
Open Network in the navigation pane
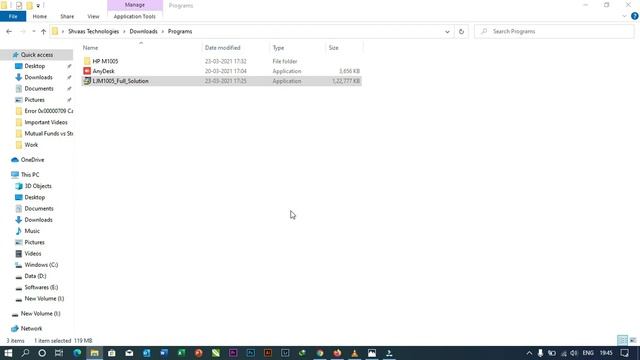(x=31, y=329)
